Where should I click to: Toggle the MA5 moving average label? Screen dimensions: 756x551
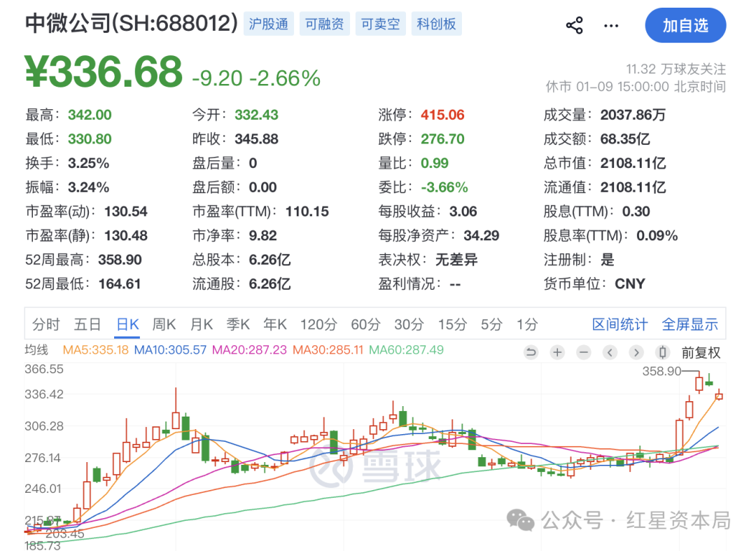(x=96, y=349)
